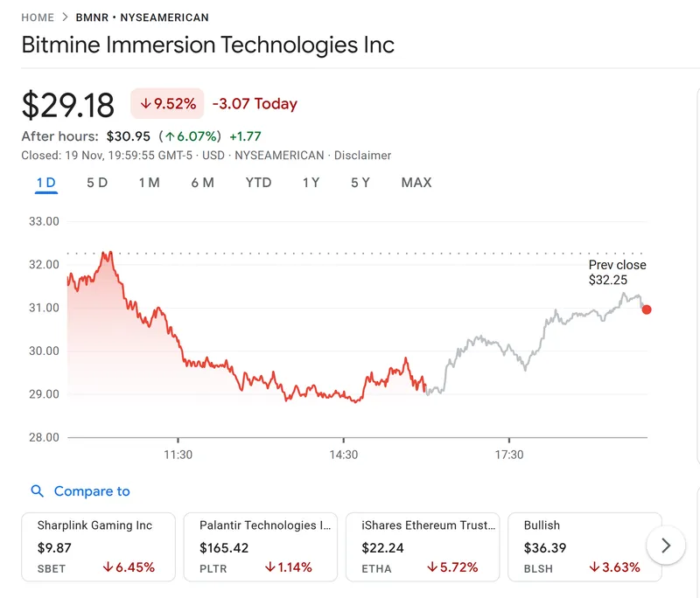Open the Sharplink Gaming Inc card
This screenshot has width=700, height=598.
click(x=98, y=546)
